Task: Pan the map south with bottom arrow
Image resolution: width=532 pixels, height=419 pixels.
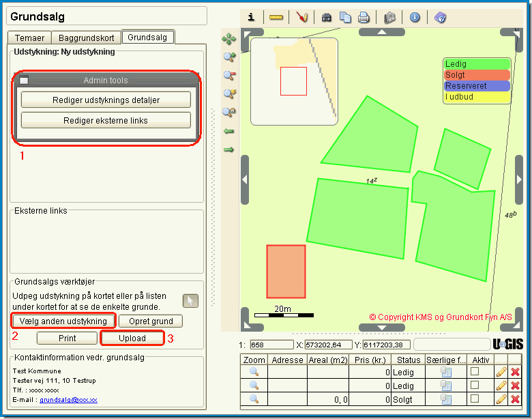Action: coord(382,328)
